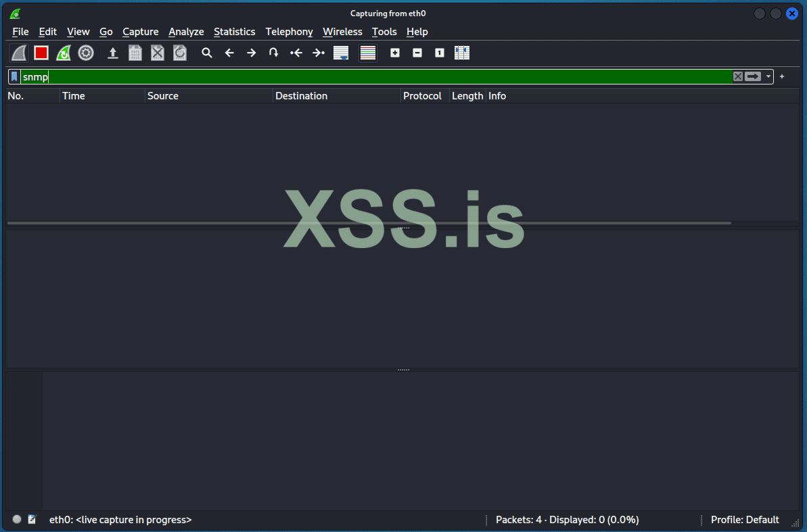Screen dimensions: 807x532
Task: Find a packet magnifier icon
Action: tap(207, 53)
